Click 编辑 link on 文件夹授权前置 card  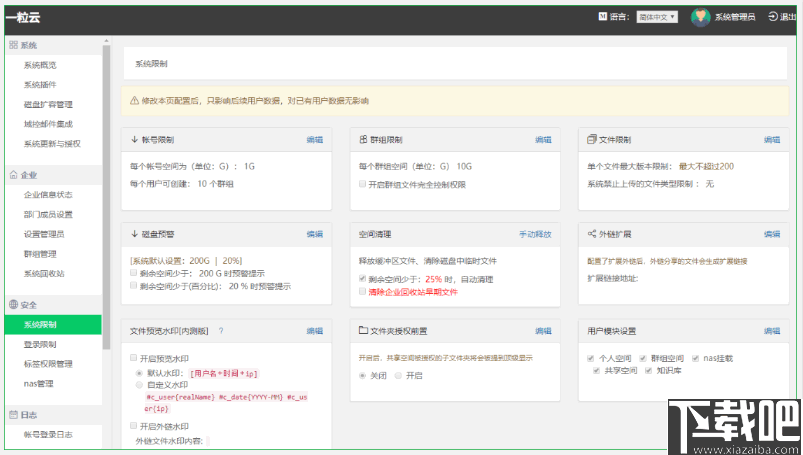pos(543,331)
